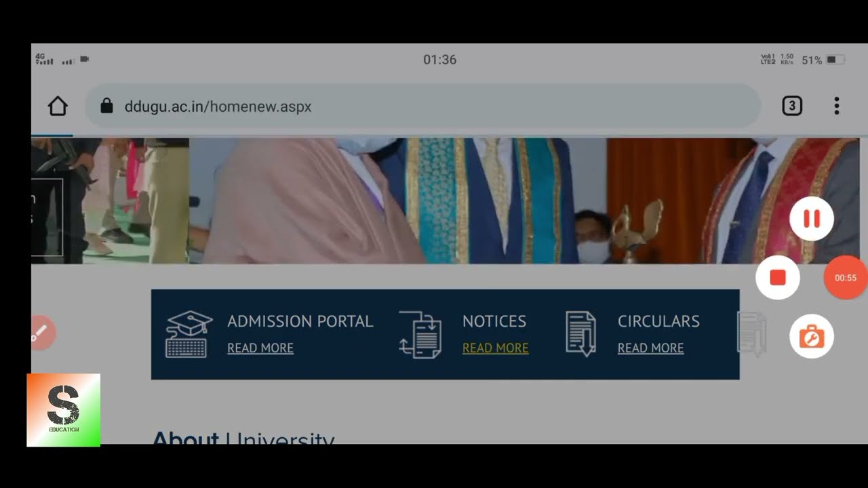This screenshot has height=488, width=868.
Task: Open the recorder toolbox icon
Action: coord(812,336)
